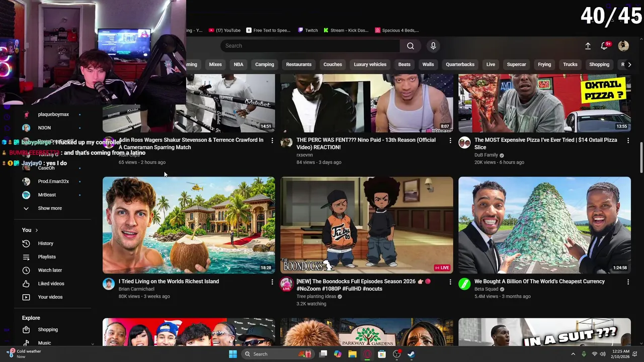Click the YouTube search input field
Screen dimensions: 644x362
pyautogui.click(x=310, y=46)
